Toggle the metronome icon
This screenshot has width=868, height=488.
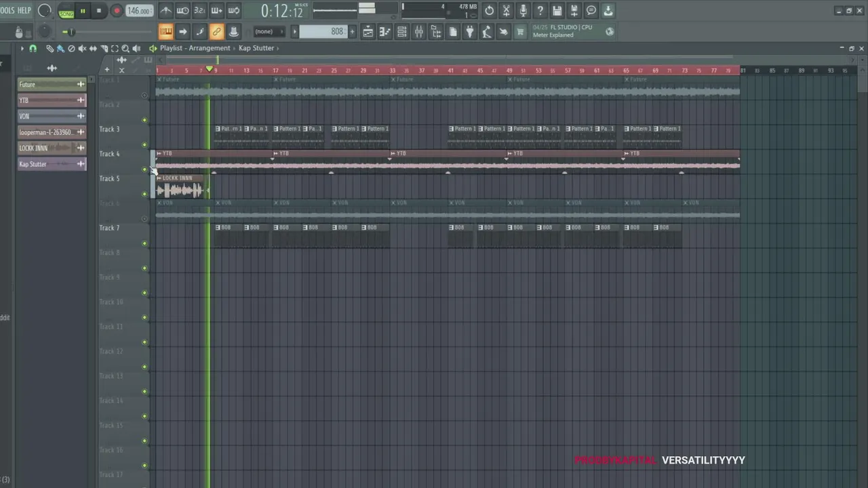(x=165, y=11)
